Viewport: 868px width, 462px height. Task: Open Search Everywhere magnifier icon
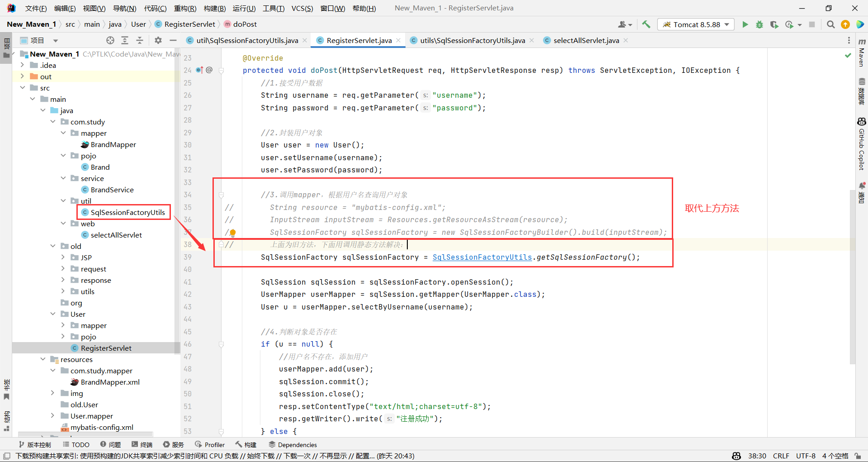[x=830, y=24]
